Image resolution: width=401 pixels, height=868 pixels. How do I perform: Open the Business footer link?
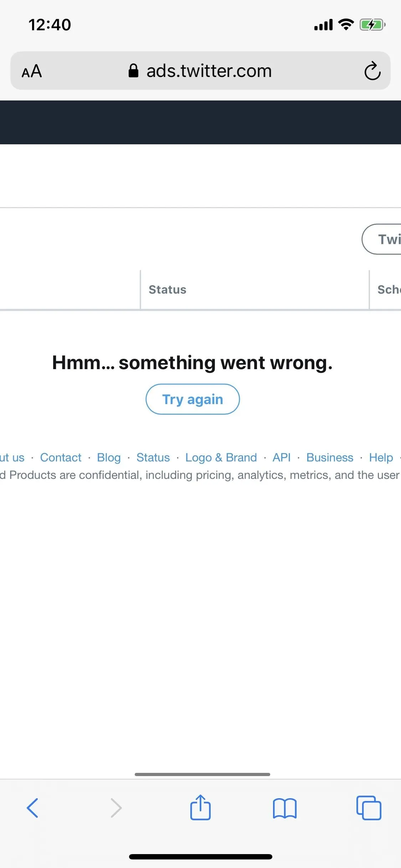[x=330, y=458]
